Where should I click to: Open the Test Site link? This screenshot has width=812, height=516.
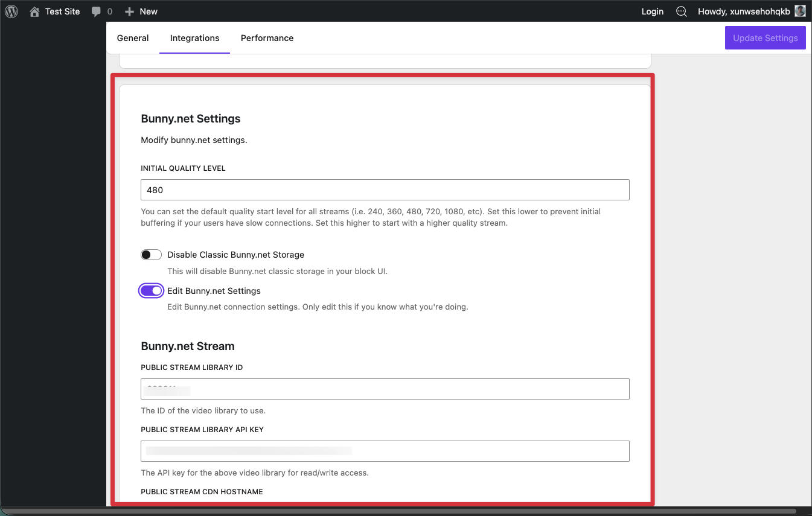click(x=62, y=11)
